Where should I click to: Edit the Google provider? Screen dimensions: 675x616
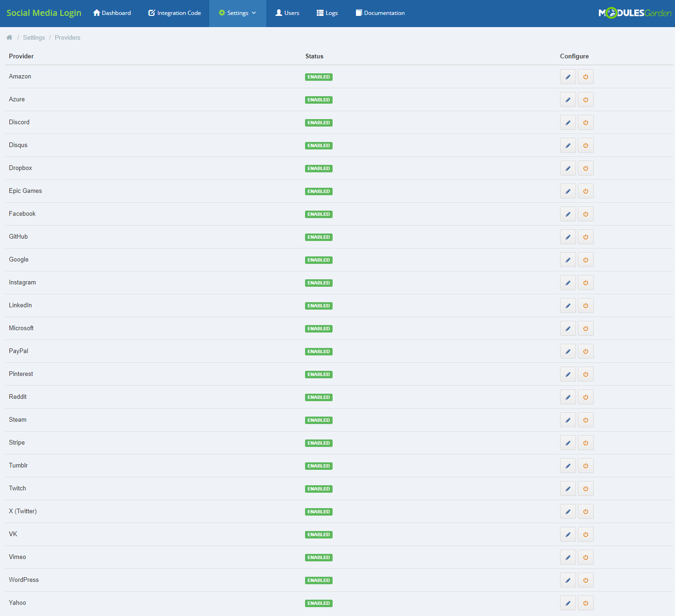(x=568, y=259)
